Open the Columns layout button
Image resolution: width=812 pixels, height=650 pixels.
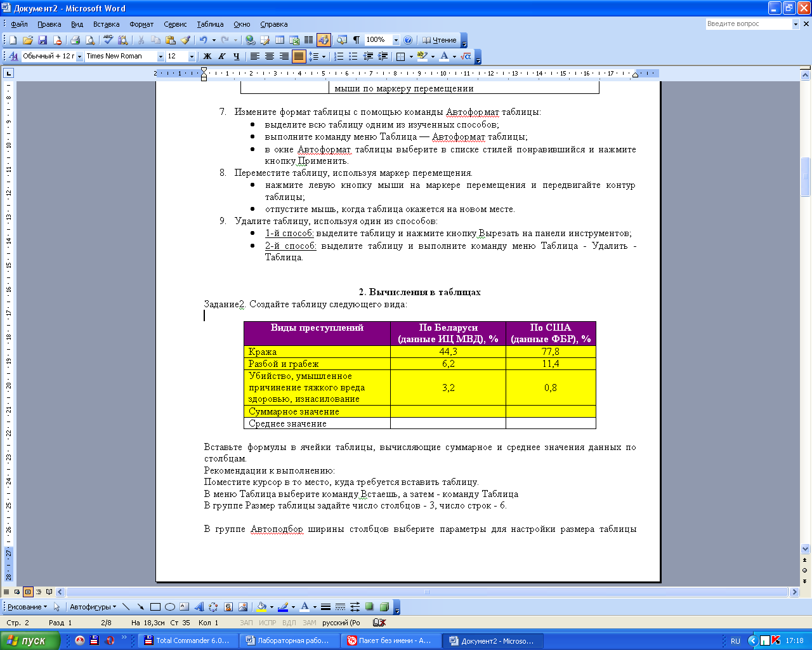click(x=308, y=40)
